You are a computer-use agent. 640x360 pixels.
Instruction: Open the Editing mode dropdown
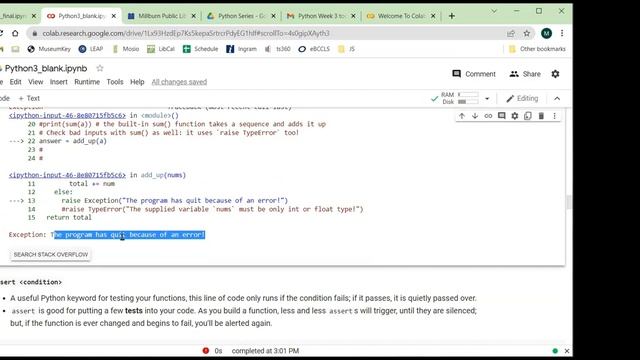(x=522, y=98)
